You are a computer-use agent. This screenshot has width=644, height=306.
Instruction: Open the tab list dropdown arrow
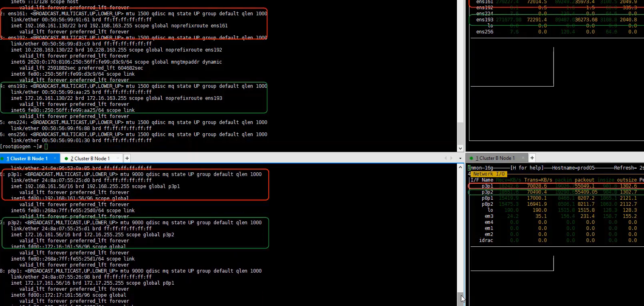pos(460,158)
